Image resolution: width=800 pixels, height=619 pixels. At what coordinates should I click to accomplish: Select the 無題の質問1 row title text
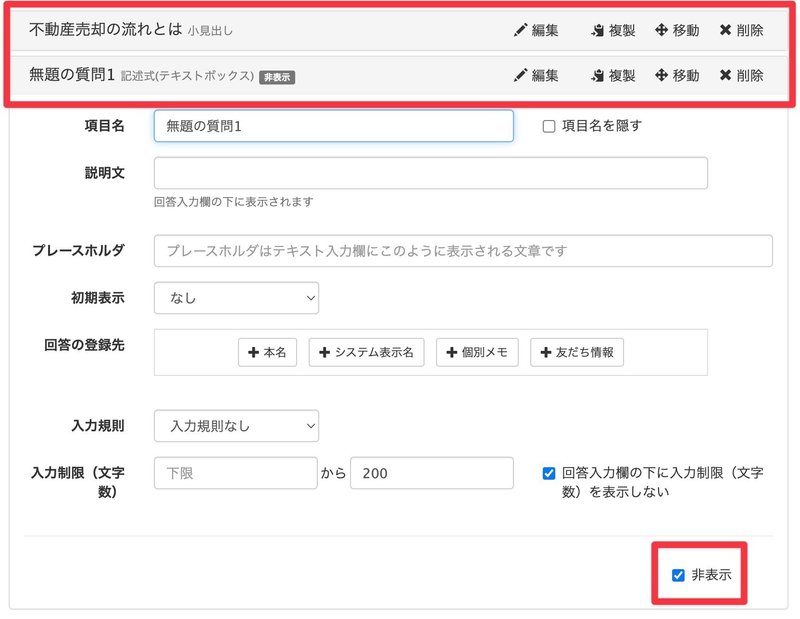point(72,75)
